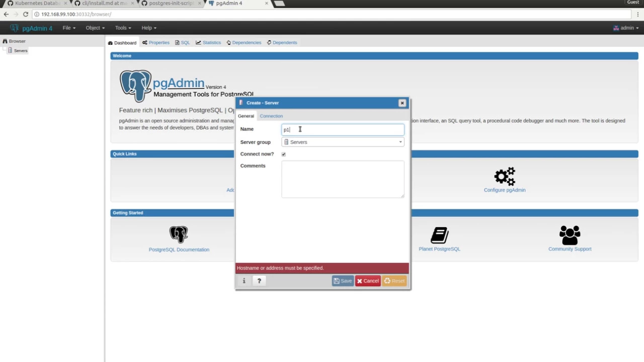Click the info (i) button in dialog
Screen dimensions: 644x362
244,281
